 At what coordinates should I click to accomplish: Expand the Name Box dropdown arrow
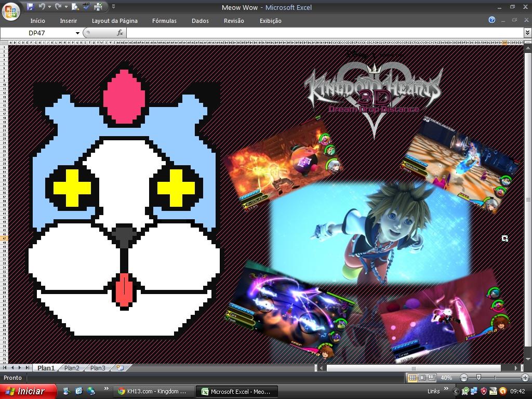point(77,33)
